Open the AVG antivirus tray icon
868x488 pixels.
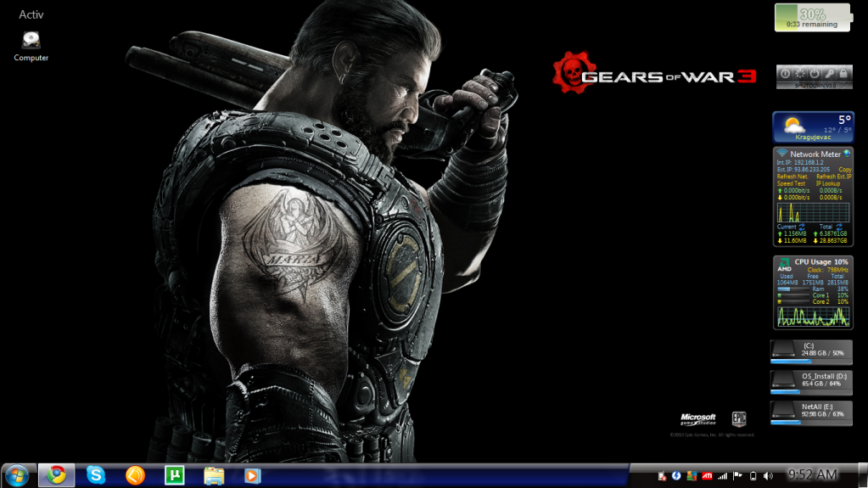click(x=692, y=476)
